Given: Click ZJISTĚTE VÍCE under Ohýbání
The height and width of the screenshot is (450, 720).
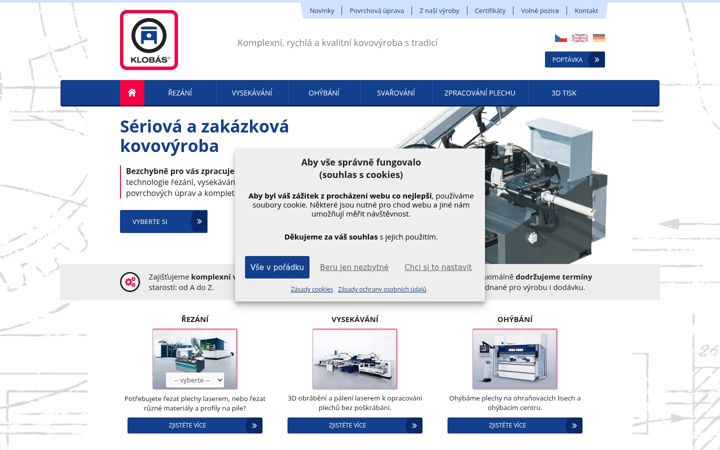Looking at the screenshot, I should click(x=515, y=426).
